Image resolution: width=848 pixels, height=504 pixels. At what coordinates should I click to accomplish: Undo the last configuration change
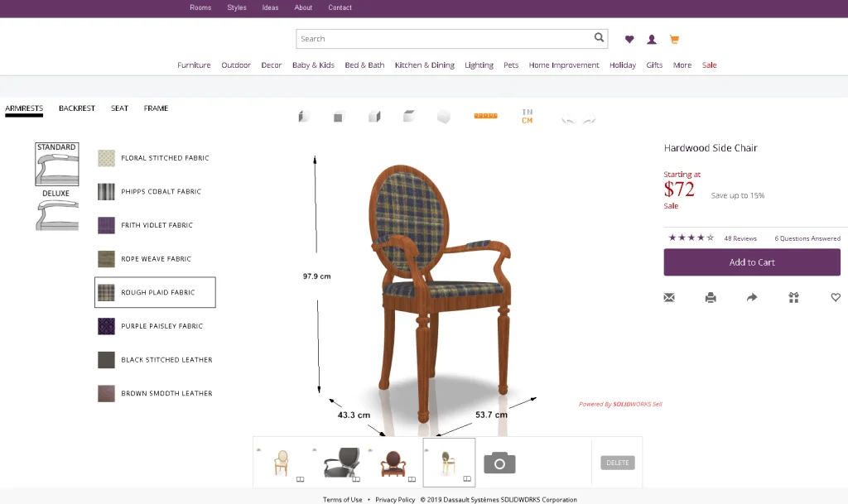click(x=568, y=118)
